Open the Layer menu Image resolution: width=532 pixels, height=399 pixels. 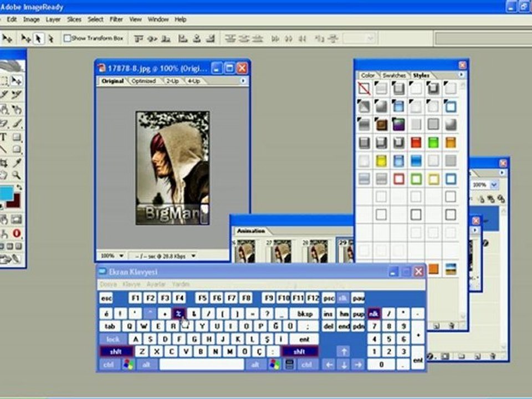coord(53,19)
